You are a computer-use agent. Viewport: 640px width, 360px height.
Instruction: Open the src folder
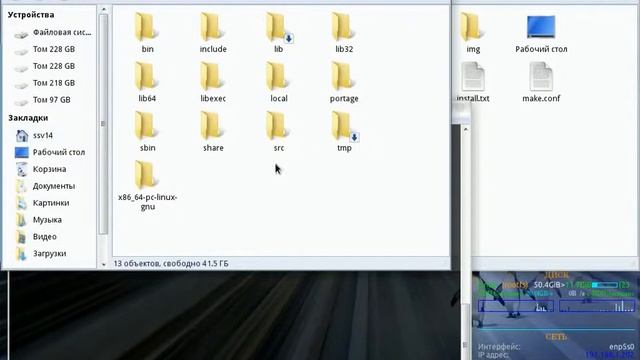pos(278,131)
